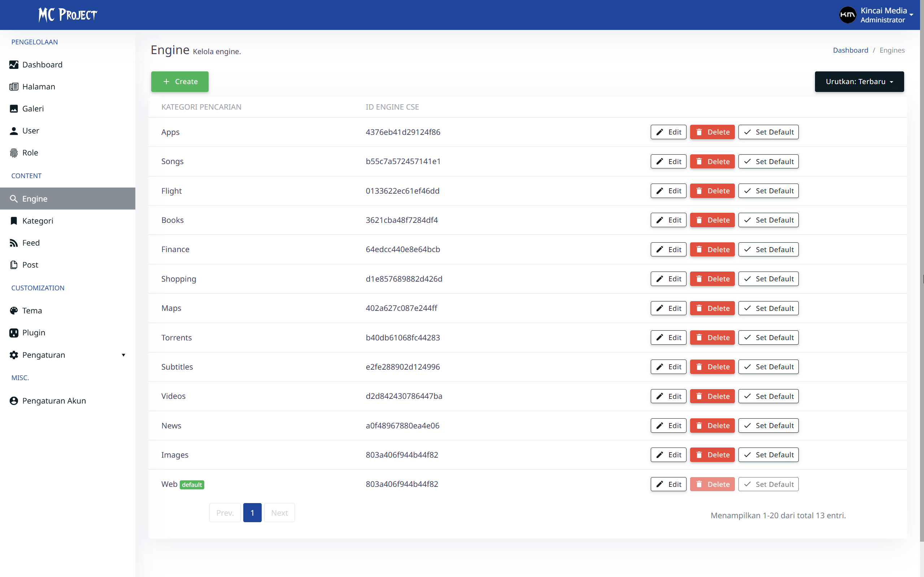Open Dashboard using its sidebar icon

[14, 65]
